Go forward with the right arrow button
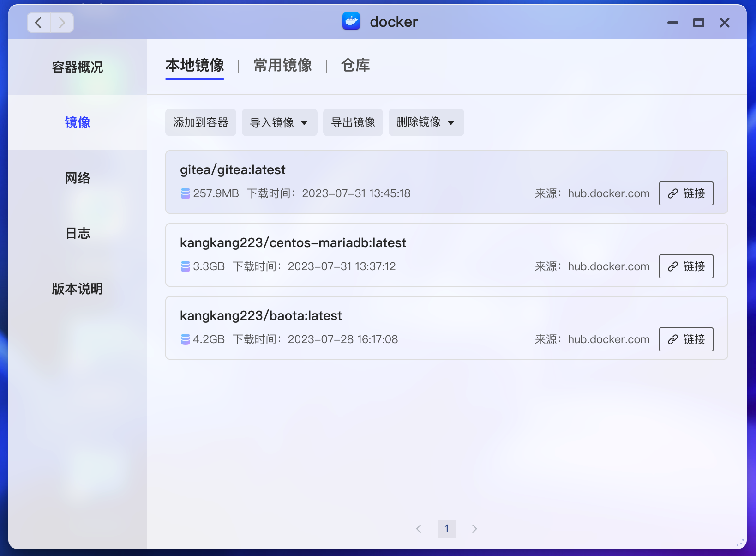This screenshot has height=556, width=756. [62, 23]
